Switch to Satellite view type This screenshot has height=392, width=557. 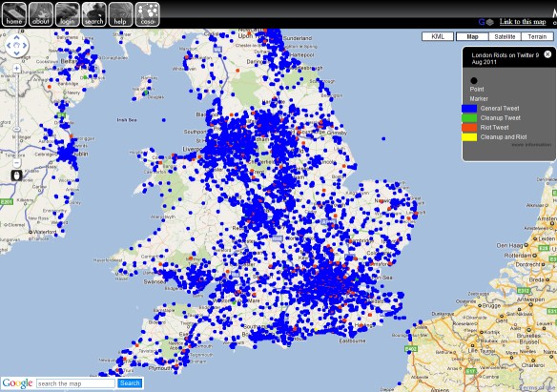click(x=505, y=36)
